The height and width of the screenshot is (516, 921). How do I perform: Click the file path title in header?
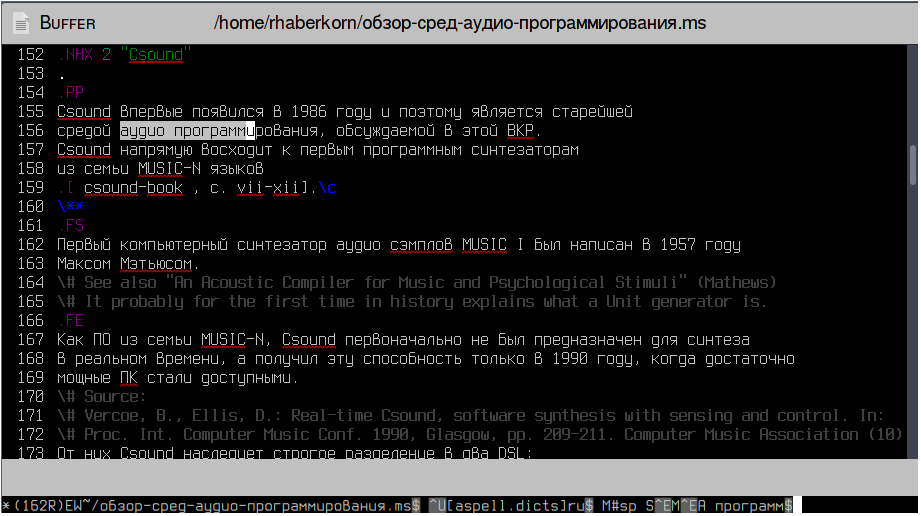pyautogui.click(x=460, y=23)
